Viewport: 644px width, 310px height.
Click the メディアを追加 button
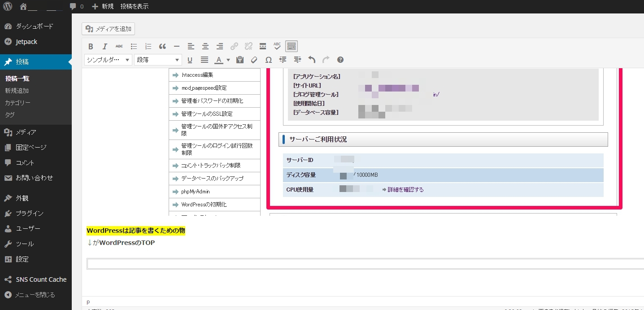tap(109, 29)
